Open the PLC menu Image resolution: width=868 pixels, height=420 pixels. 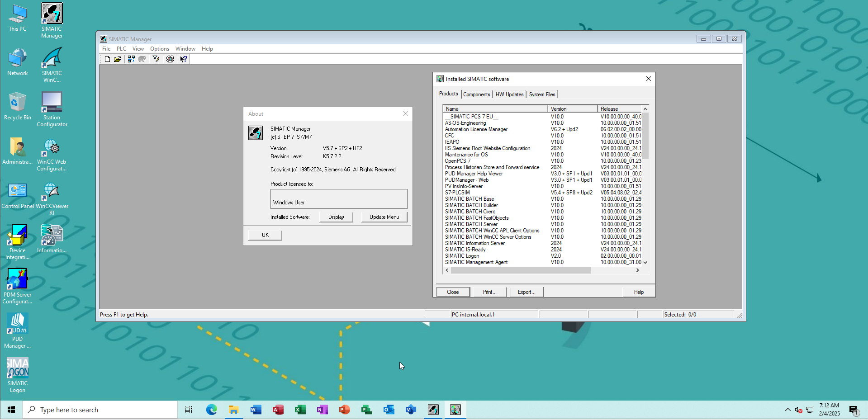[121, 49]
